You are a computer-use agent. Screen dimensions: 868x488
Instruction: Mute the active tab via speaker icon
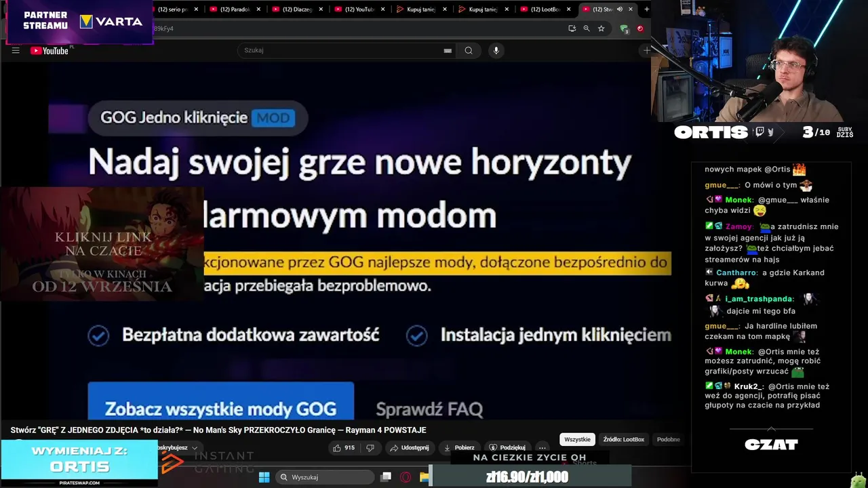[620, 9]
